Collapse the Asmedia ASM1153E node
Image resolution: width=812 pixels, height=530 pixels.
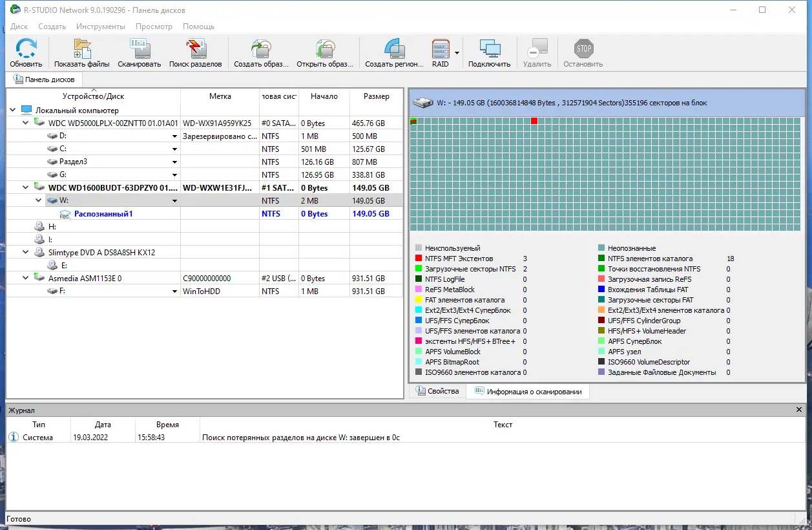click(26, 278)
